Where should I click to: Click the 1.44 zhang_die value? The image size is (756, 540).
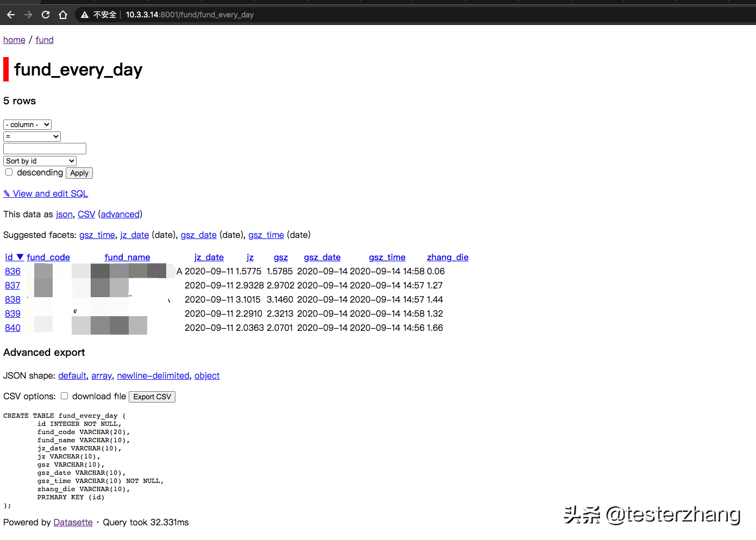click(x=435, y=299)
